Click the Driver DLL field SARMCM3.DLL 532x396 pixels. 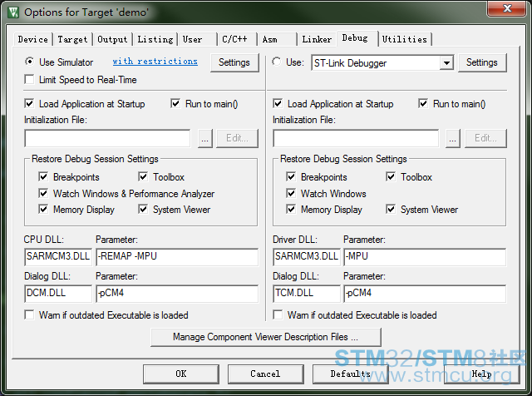click(x=307, y=257)
